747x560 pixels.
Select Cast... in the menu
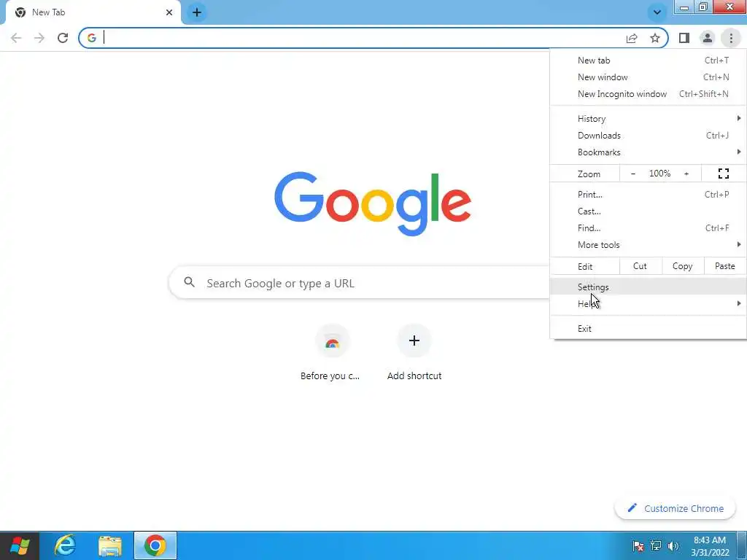point(648,211)
